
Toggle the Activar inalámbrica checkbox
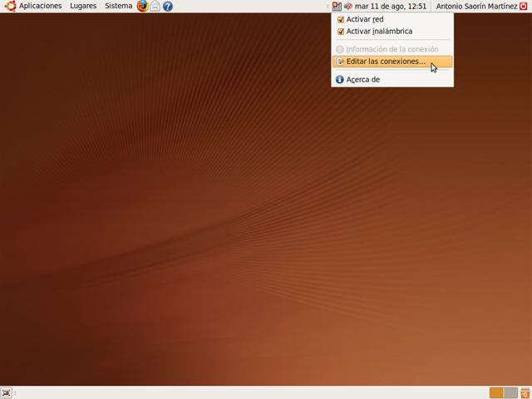(x=341, y=32)
